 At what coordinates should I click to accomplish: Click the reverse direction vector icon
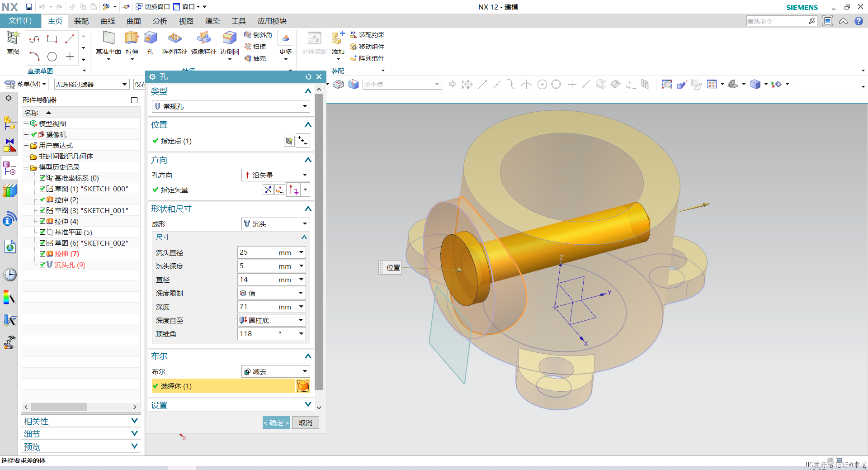pyautogui.click(x=268, y=190)
